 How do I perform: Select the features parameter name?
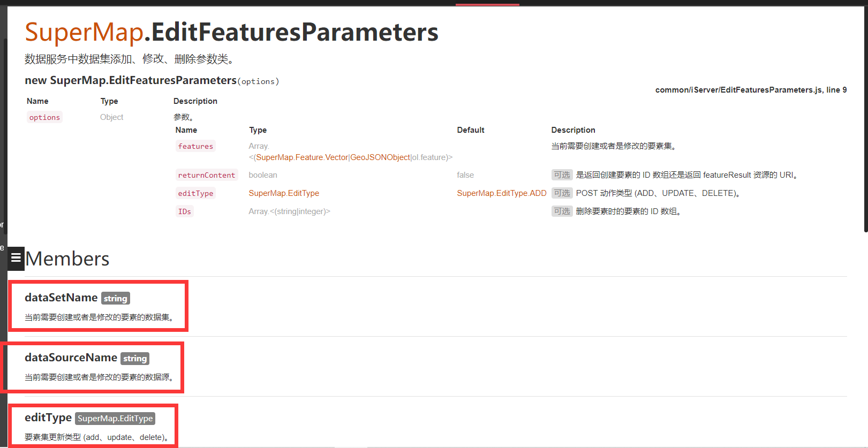tap(195, 146)
